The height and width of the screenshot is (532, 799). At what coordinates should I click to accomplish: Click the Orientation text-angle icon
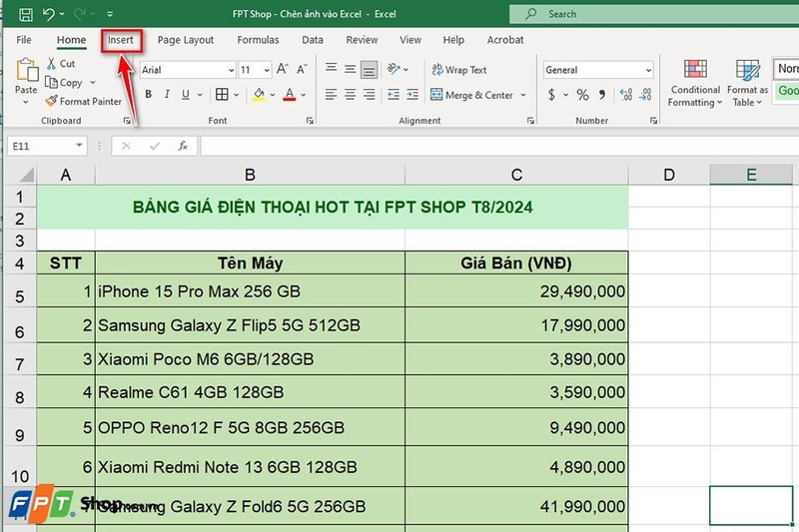(394, 69)
